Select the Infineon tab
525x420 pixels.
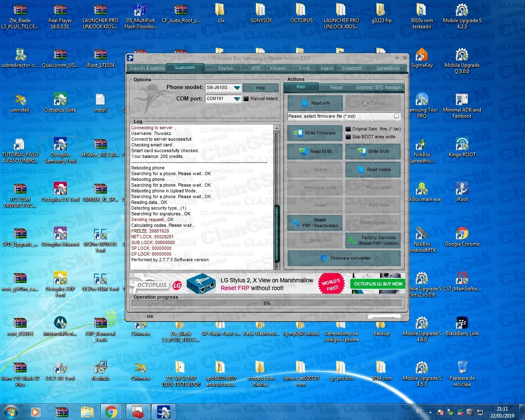277,68
